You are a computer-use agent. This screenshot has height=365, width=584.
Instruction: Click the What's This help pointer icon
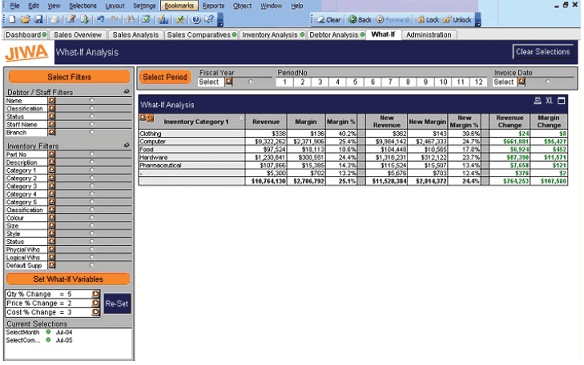coord(209,19)
